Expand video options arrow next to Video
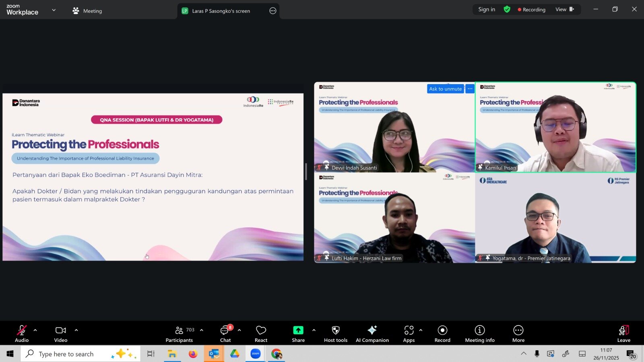The height and width of the screenshot is (362, 644). tap(76, 330)
